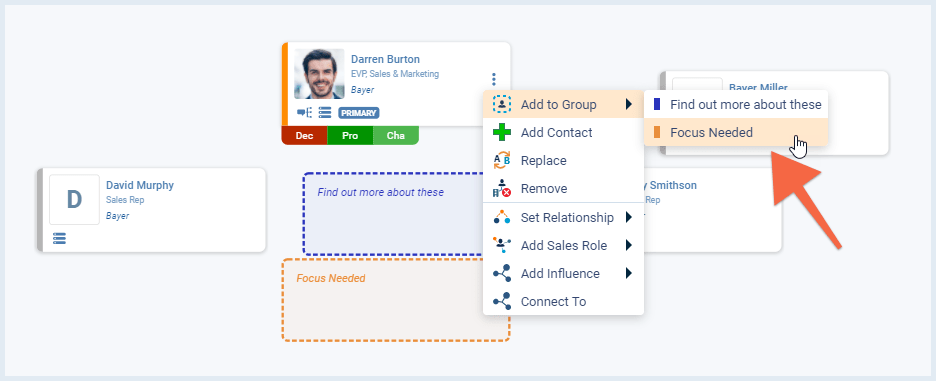Click the green plus Add Contact icon
This screenshot has height=381, width=936.
click(502, 133)
